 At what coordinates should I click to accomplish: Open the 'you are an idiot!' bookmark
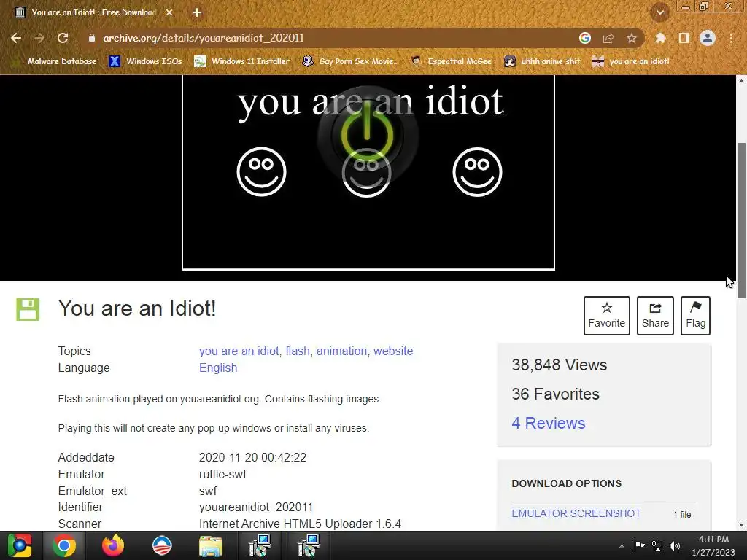(631, 61)
